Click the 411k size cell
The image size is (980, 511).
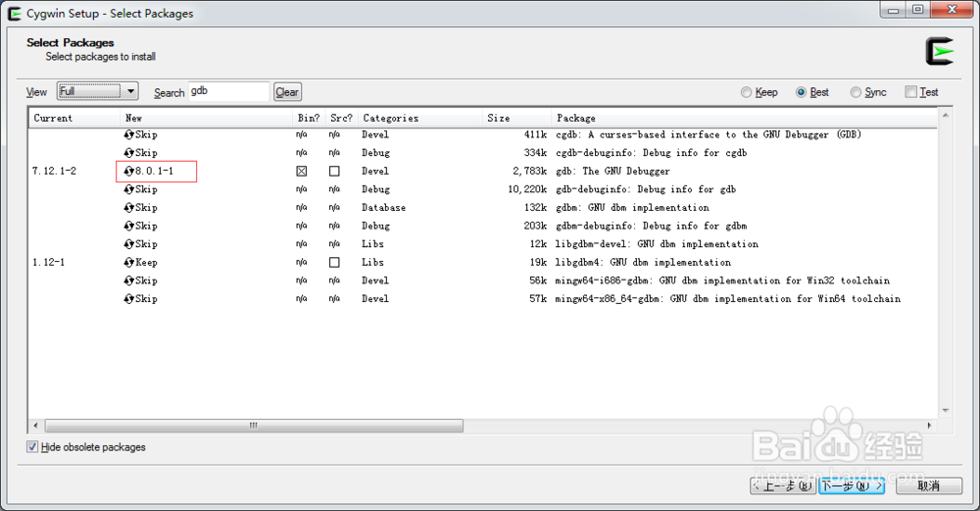(536, 134)
